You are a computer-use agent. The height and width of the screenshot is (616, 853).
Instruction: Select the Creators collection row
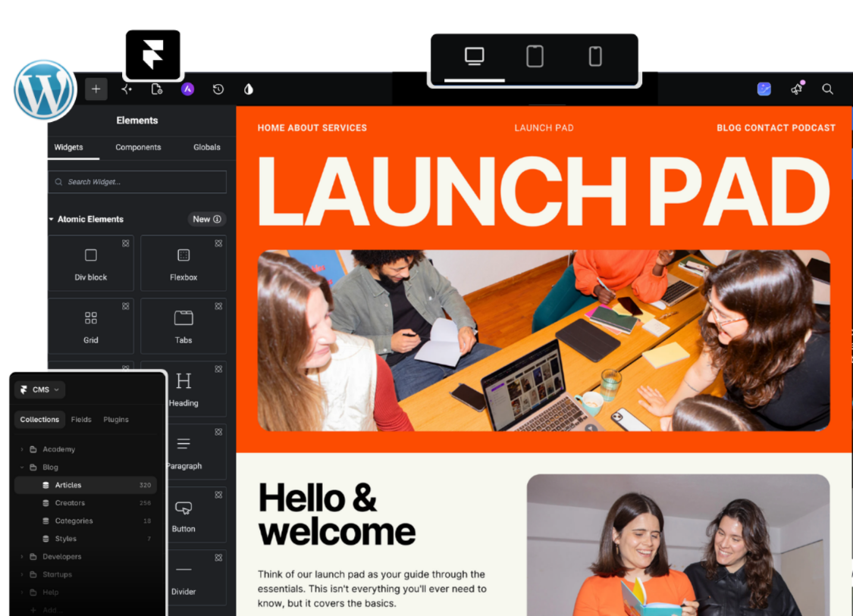(x=86, y=503)
